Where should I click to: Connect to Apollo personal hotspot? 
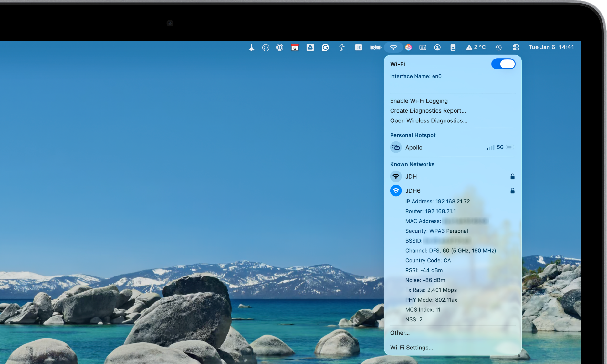(414, 147)
